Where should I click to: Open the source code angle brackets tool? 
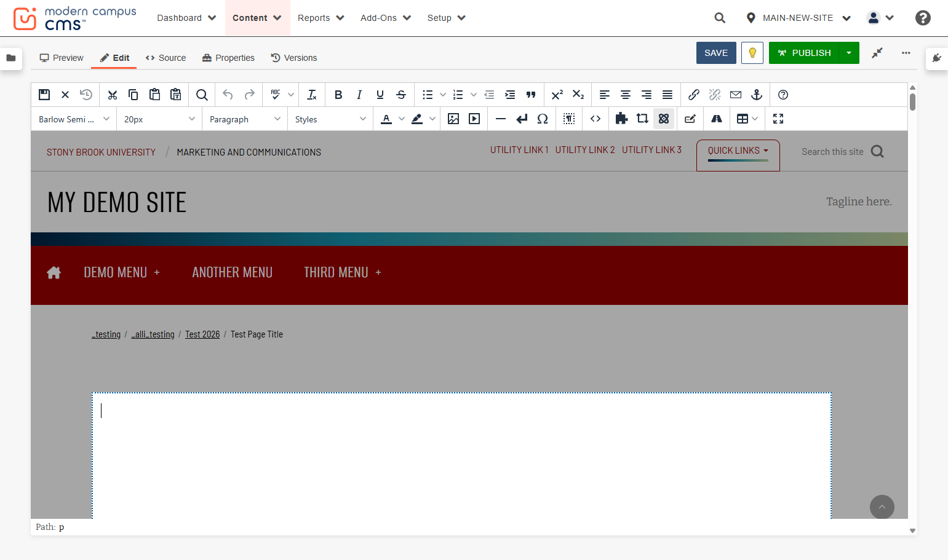point(595,119)
